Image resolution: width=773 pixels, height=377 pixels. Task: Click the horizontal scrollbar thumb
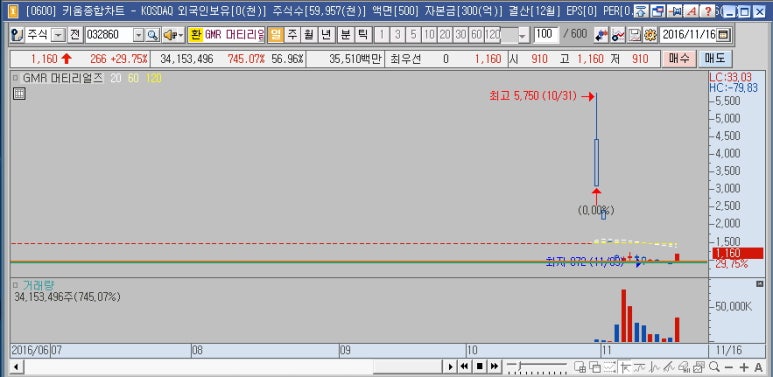[x=409, y=367]
